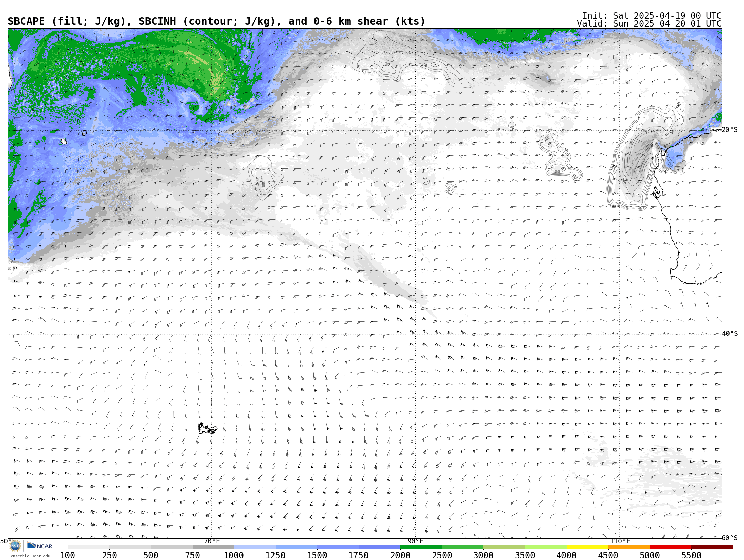
Task: Click the colorbar label 4000
Action: click(x=567, y=556)
